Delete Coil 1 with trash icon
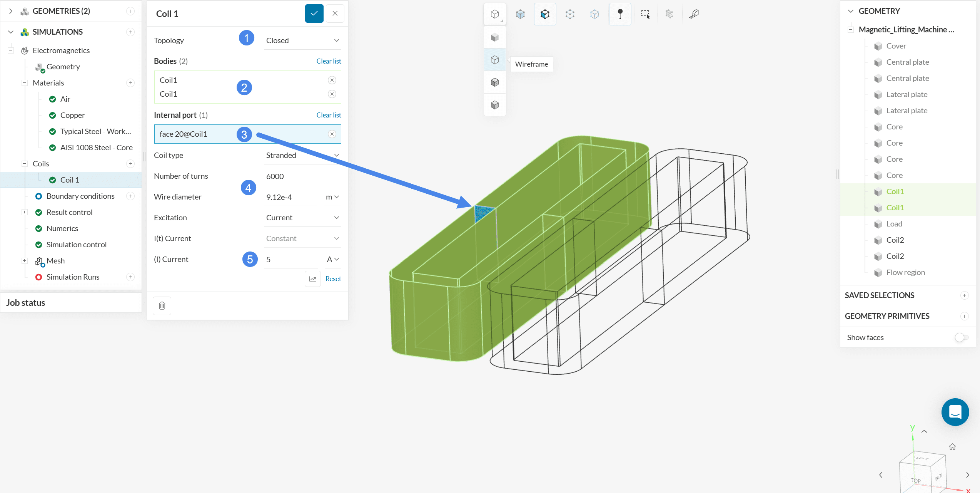 162,305
